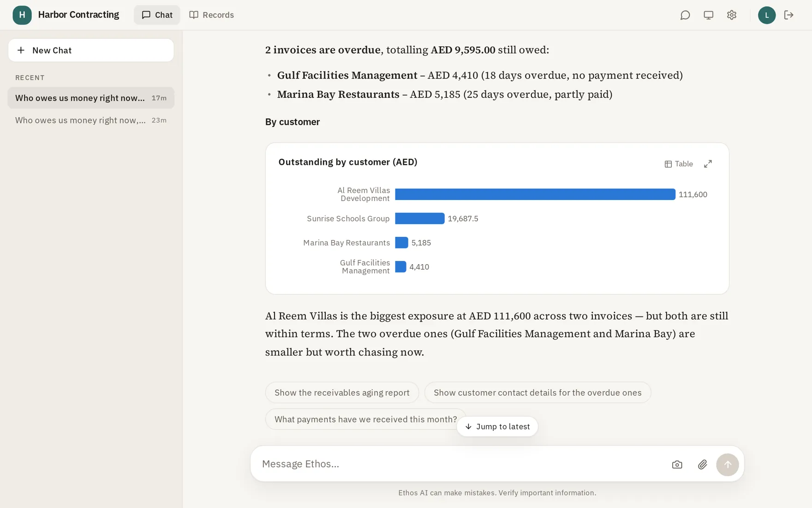Click the 'Ethos AI can make mistakes' notice
The width and height of the screenshot is (812, 508).
[x=497, y=493]
